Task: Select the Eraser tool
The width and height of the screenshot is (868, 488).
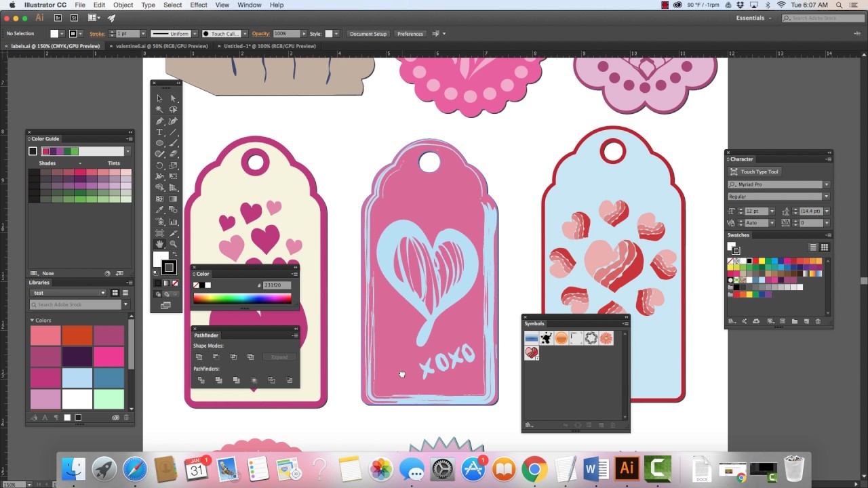Action: coord(173,154)
